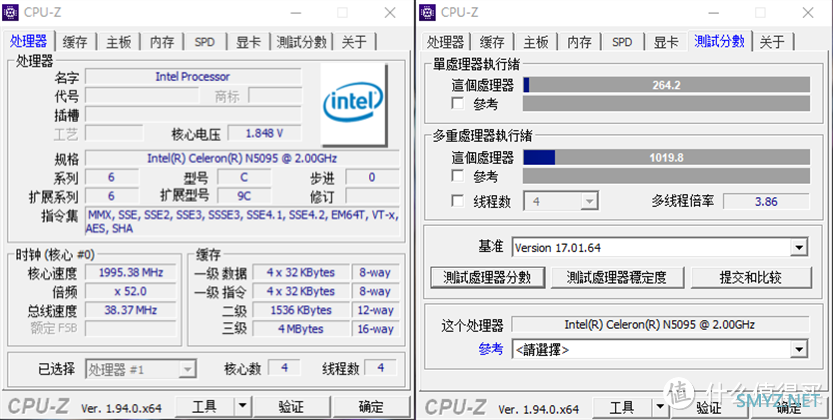Click 这个处理器 field in right window
The image size is (833, 420).
pos(660,324)
